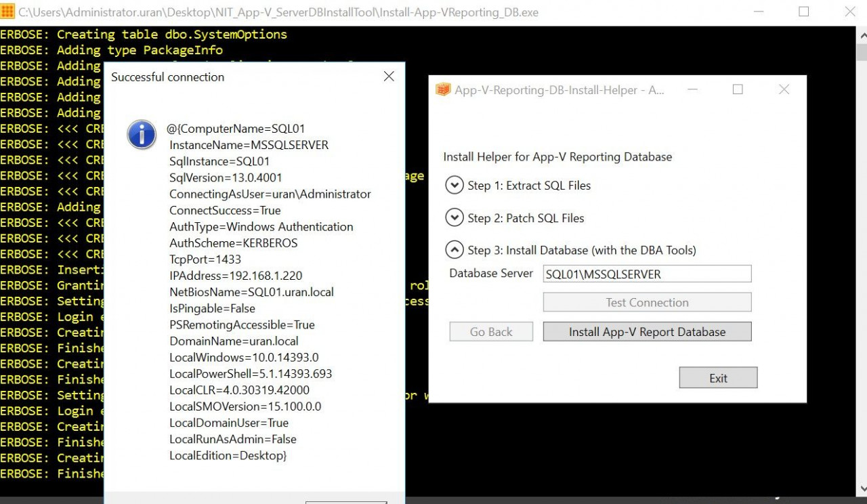Click the 'IPAddress=192.168.1.220' line

(x=236, y=276)
